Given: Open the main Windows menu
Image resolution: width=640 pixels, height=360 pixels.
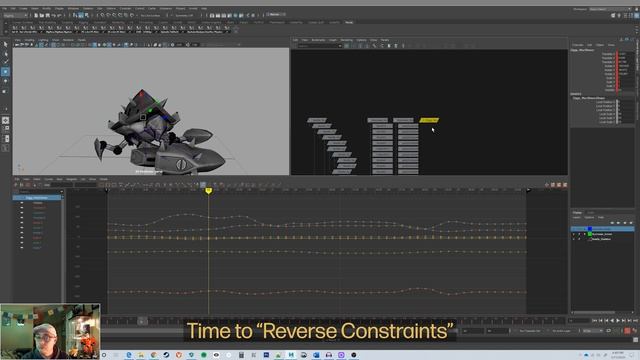Looking at the screenshot, I should [x=73, y=9].
